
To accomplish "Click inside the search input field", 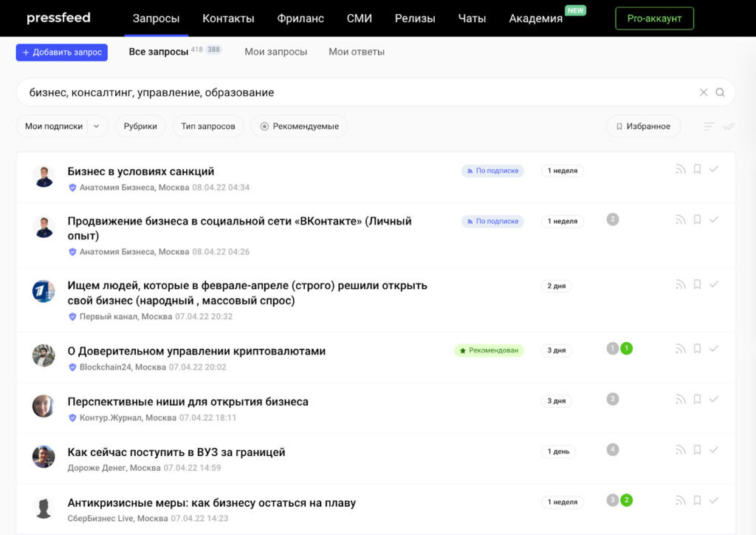I will tap(295, 92).
